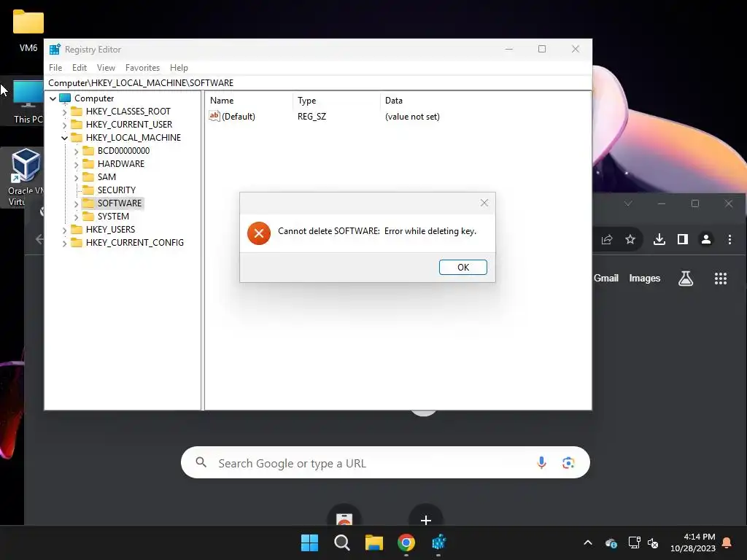This screenshot has height=560, width=747.
Task: Click the registry address bar path
Action: tap(141, 83)
